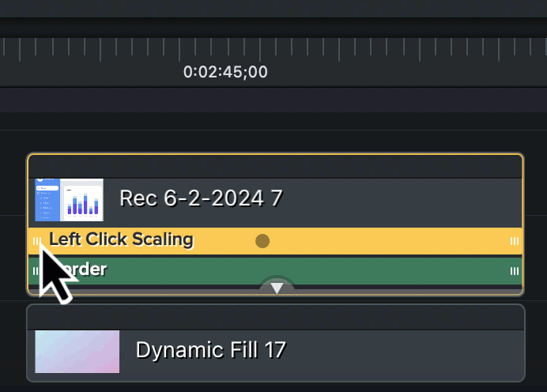The width and height of the screenshot is (547, 392).
Task: Select the green Border effect bar
Action: pos(316,270)
